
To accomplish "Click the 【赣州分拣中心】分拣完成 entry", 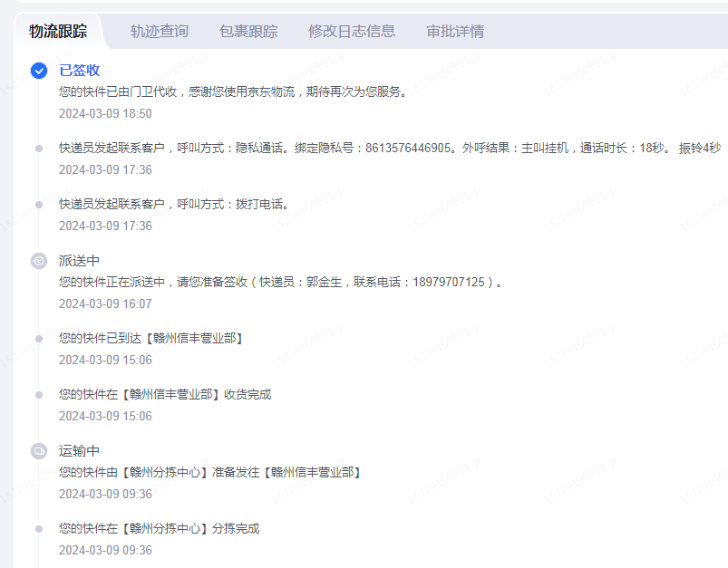I will click(160, 528).
